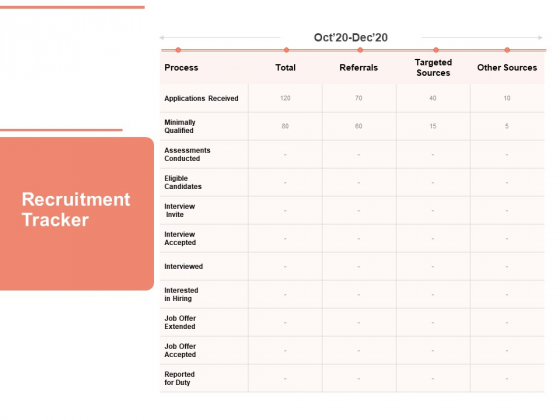Click the Minimally Qualified referrals value 60
This screenshot has height=420, width=560.
click(359, 126)
